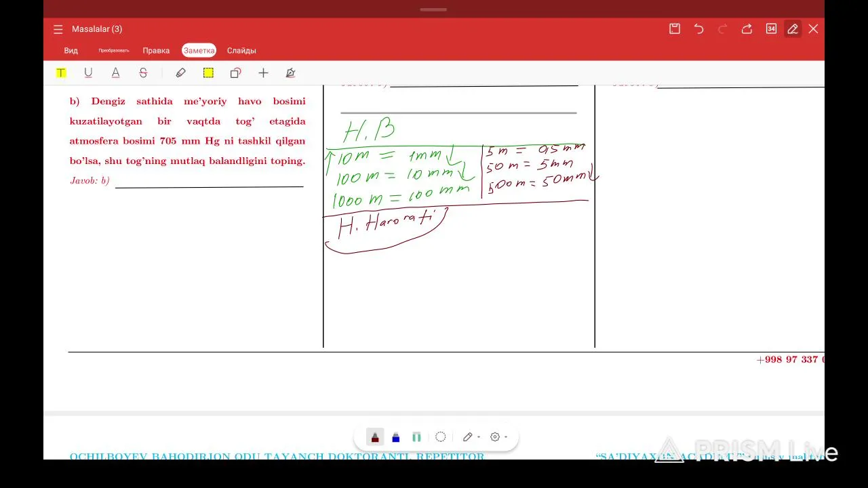Open the Слайды tab

(241, 50)
